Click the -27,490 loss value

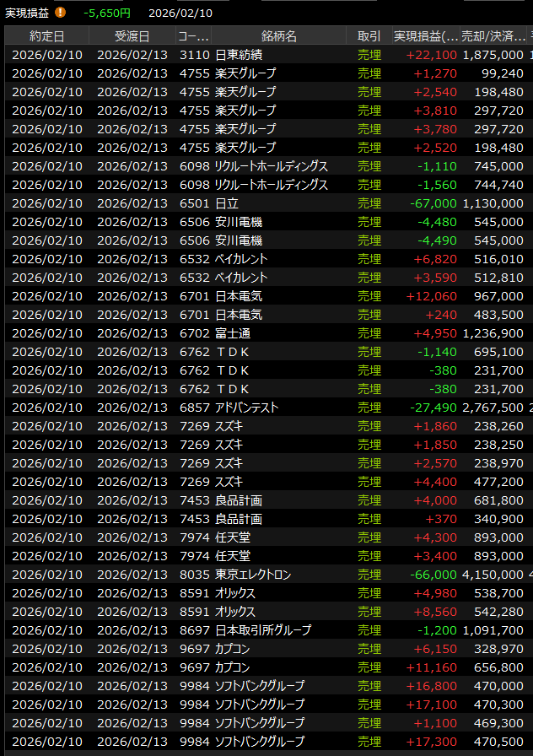(x=431, y=408)
